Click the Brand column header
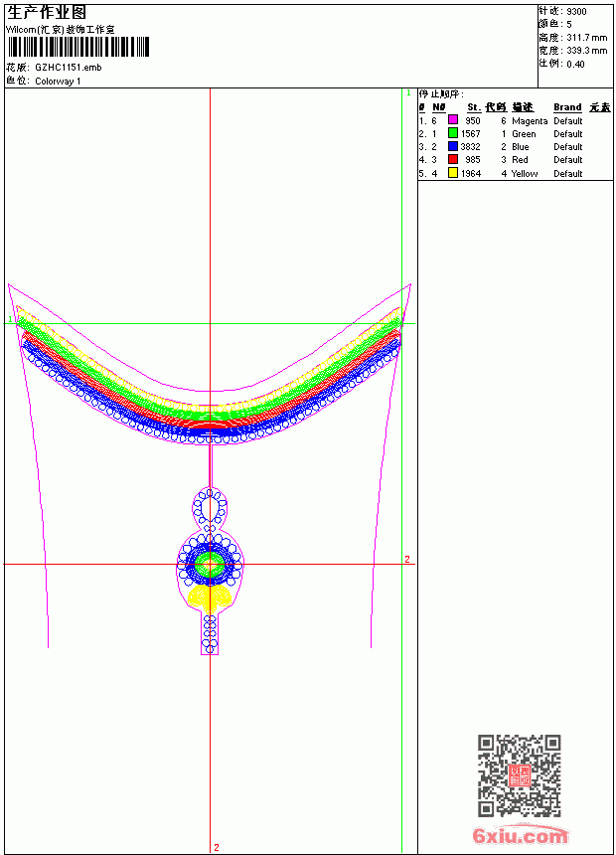616x855 pixels. (567, 107)
